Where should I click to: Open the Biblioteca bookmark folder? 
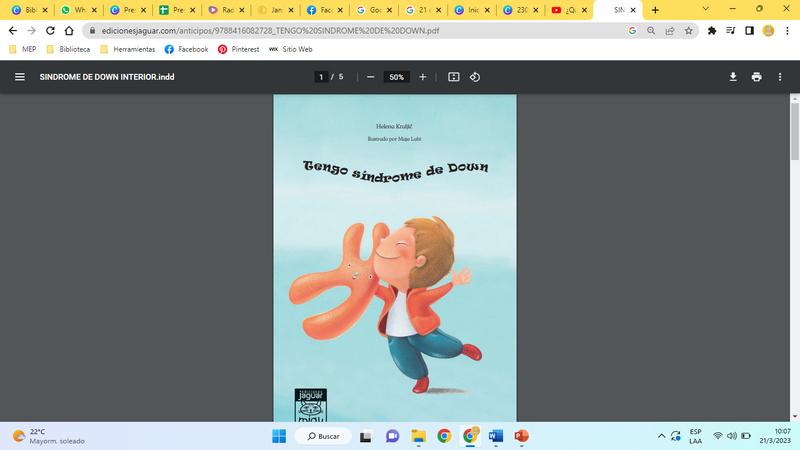(68, 49)
